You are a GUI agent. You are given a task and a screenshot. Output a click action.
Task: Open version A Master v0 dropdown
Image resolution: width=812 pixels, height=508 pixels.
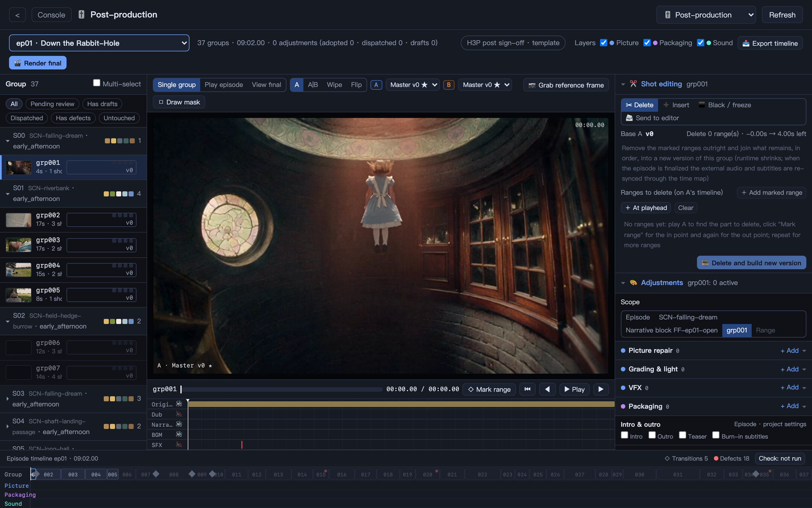point(413,85)
